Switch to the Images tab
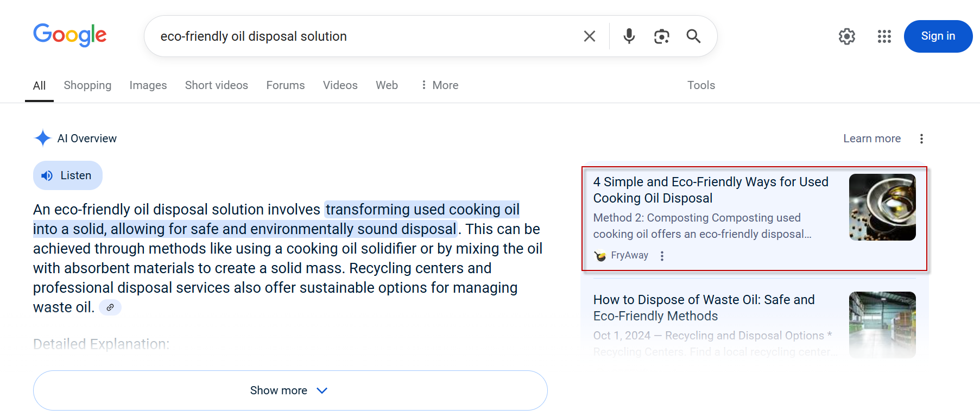This screenshot has width=980, height=416. coord(148,85)
